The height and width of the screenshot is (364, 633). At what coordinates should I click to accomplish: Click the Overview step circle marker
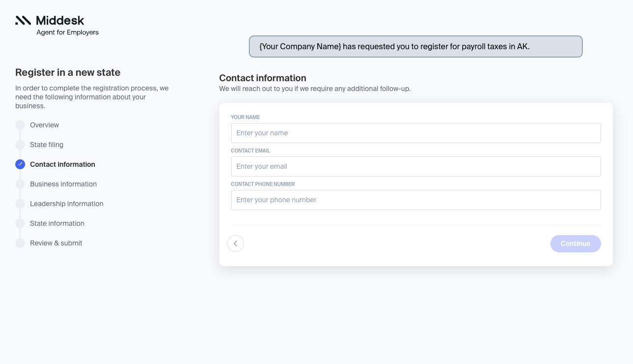tap(20, 125)
